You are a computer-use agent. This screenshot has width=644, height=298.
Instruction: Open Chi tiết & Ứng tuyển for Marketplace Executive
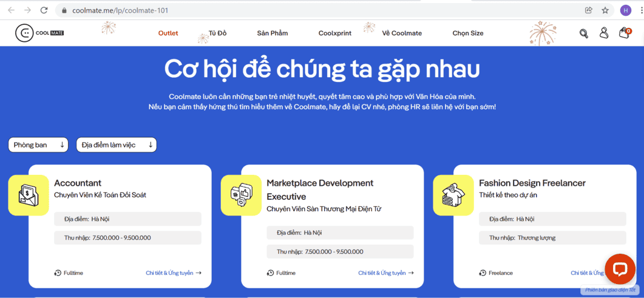385,273
